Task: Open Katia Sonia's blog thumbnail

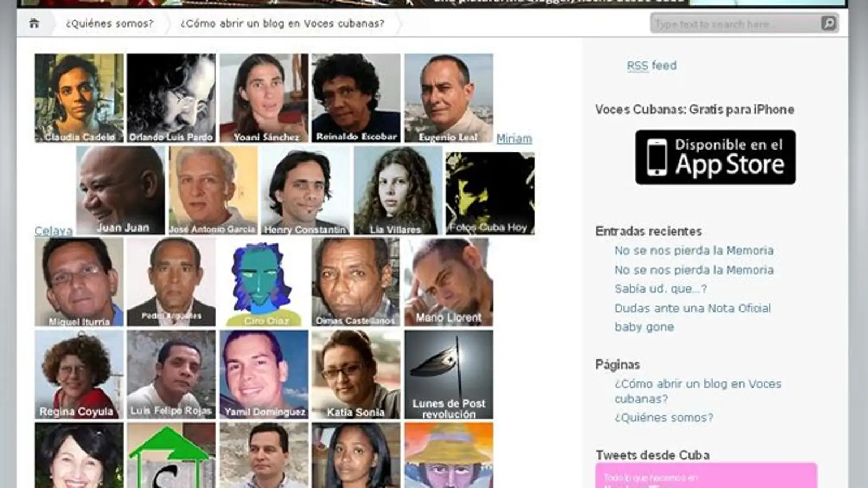Action: click(x=356, y=375)
